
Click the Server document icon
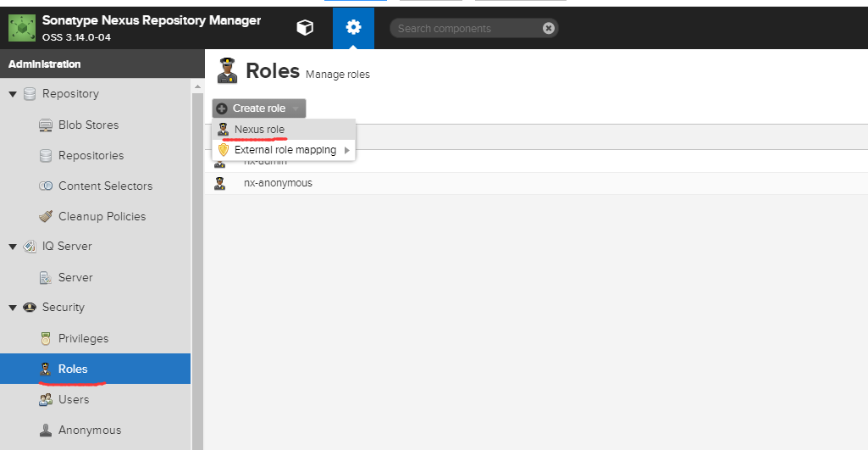(x=46, y=277)
